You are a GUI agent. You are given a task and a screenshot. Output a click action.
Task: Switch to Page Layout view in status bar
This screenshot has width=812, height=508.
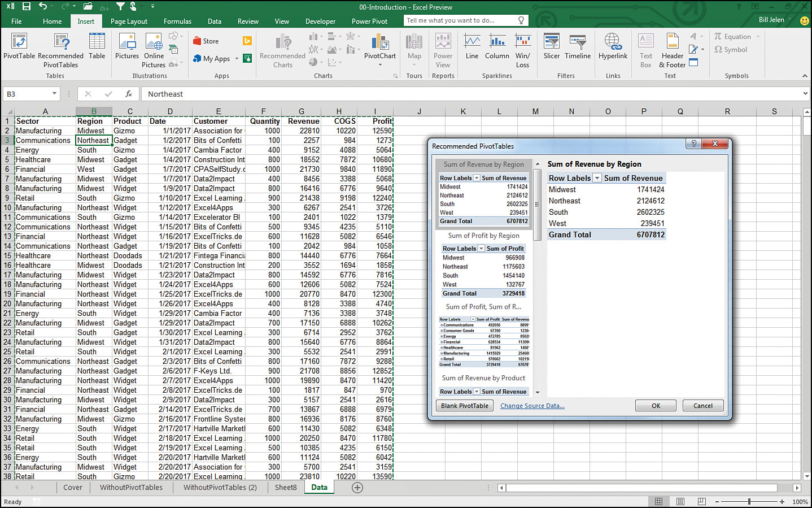680,501
